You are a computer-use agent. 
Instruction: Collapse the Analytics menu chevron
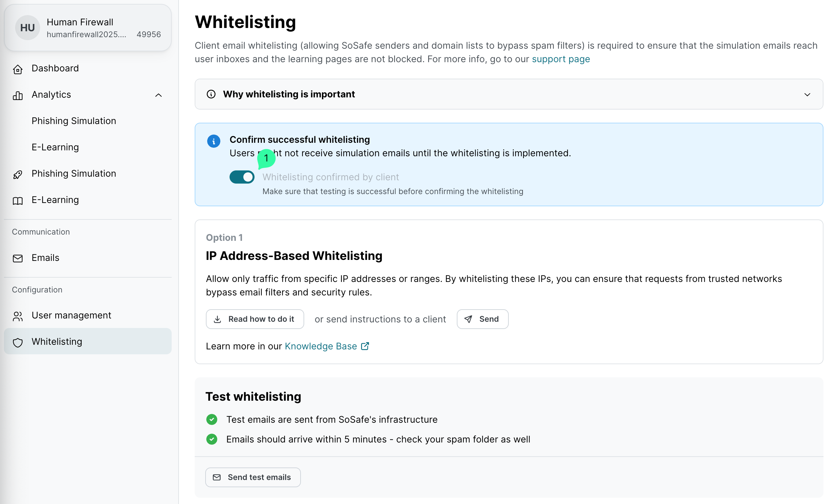click(159, 95)
